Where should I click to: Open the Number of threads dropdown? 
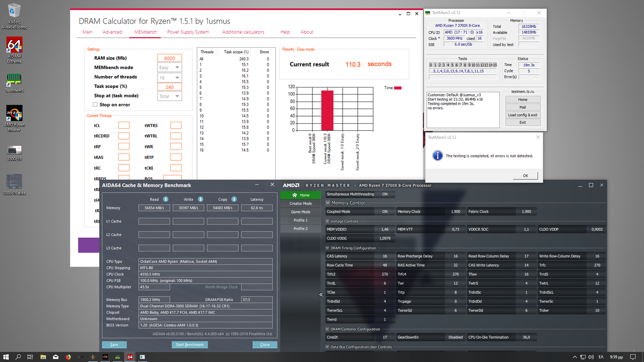(169, 77)
